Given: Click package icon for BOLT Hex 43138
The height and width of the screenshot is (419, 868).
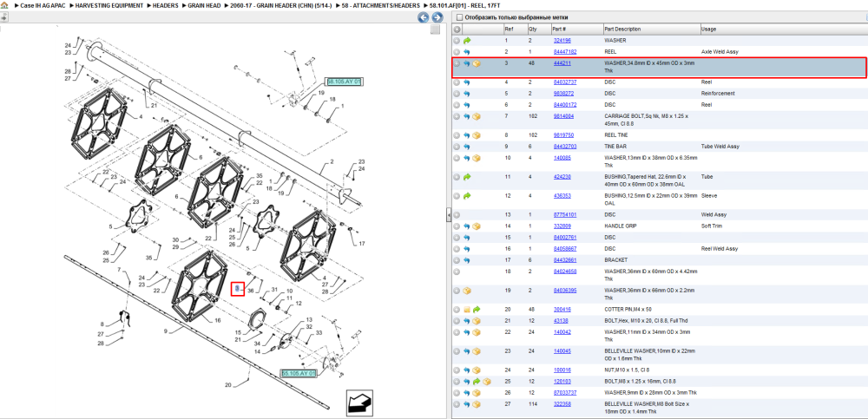Looking at the screenshot, I should pyautogui.click(x=477, y=320).
